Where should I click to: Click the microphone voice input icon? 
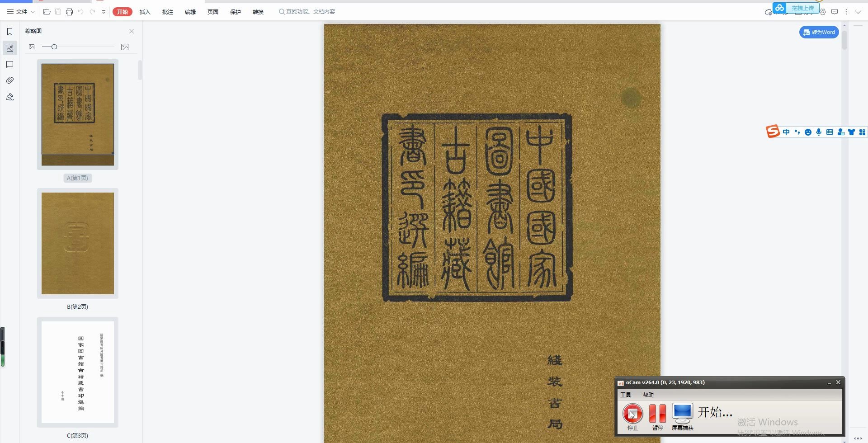(819, 132)
